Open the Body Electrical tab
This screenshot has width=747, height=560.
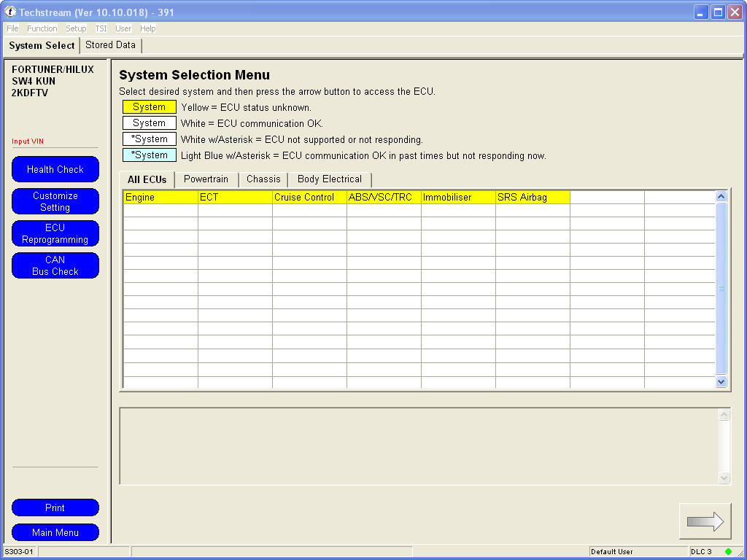(x=330, y=179)
